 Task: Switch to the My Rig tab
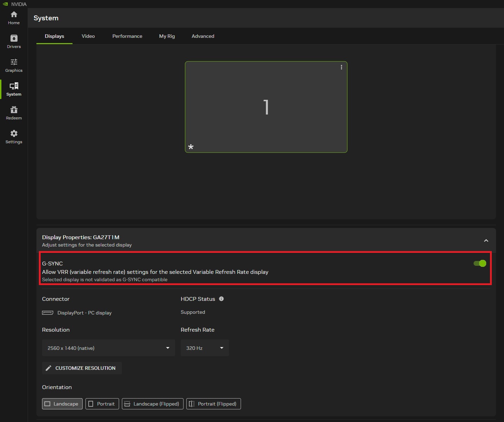pos(167,36)
